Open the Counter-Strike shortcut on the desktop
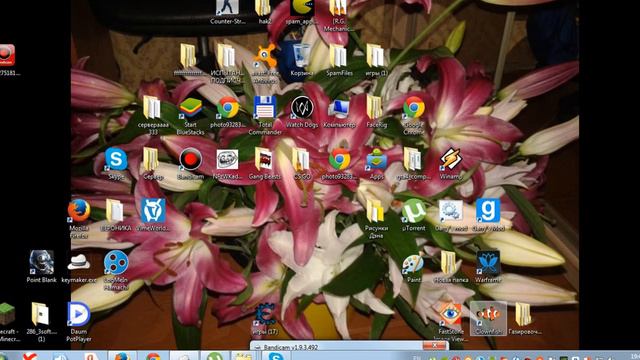The width and height of the screenshot is (640, 360). click(x=227, y=11)
